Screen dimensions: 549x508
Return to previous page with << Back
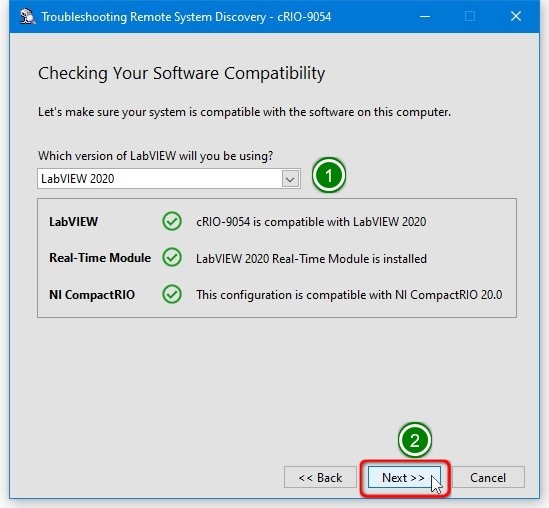click(x=320, y=478)
